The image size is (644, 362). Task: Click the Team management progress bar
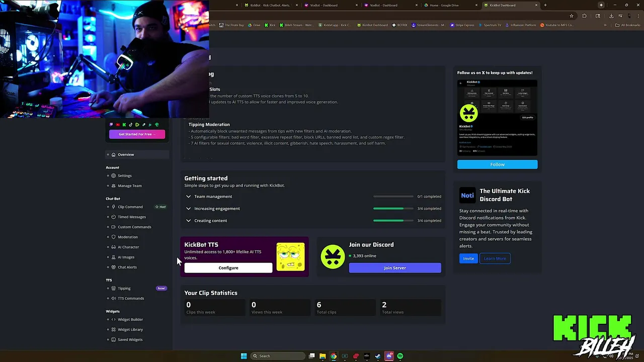(x=393, y=197)
